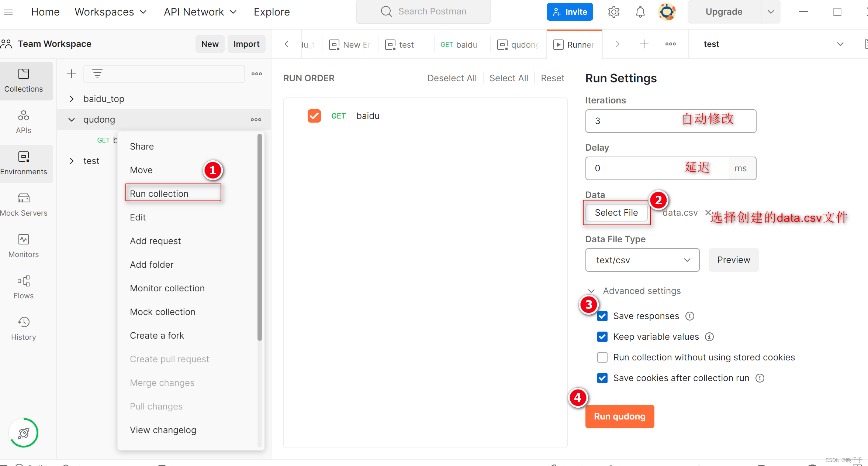868x466 pixels.
Task: Click Run qudong button
Action: point(619,416)
